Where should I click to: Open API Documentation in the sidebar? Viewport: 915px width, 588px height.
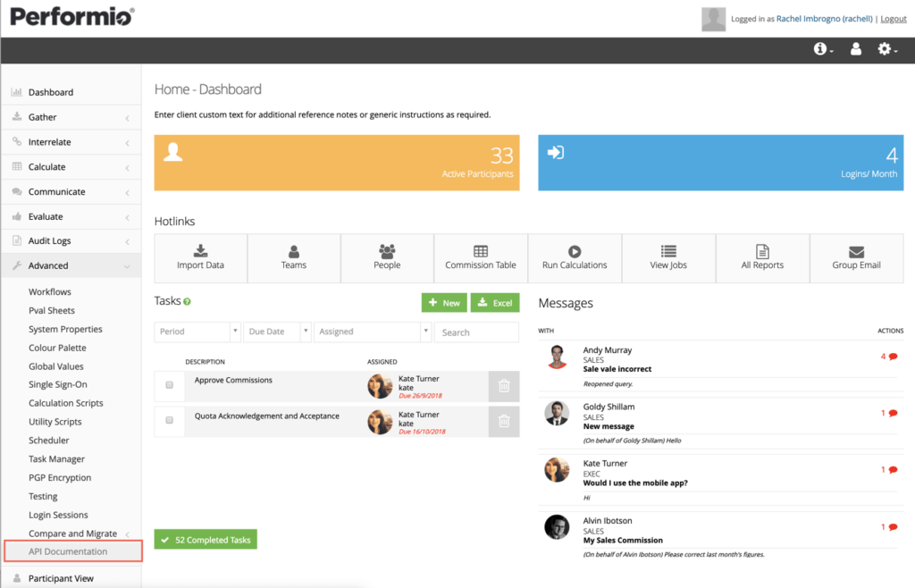[68, 551]
